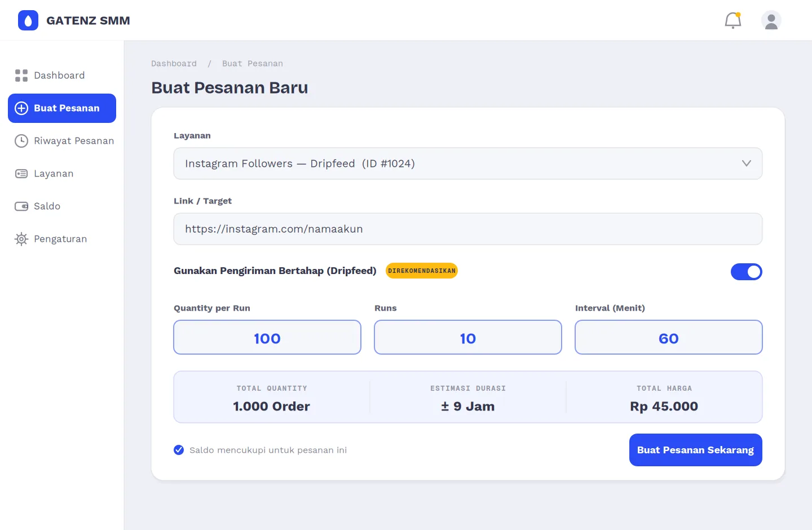Click the Runs field showing 10
This screenshot has width=812, height=530.
tap(468, 337)
